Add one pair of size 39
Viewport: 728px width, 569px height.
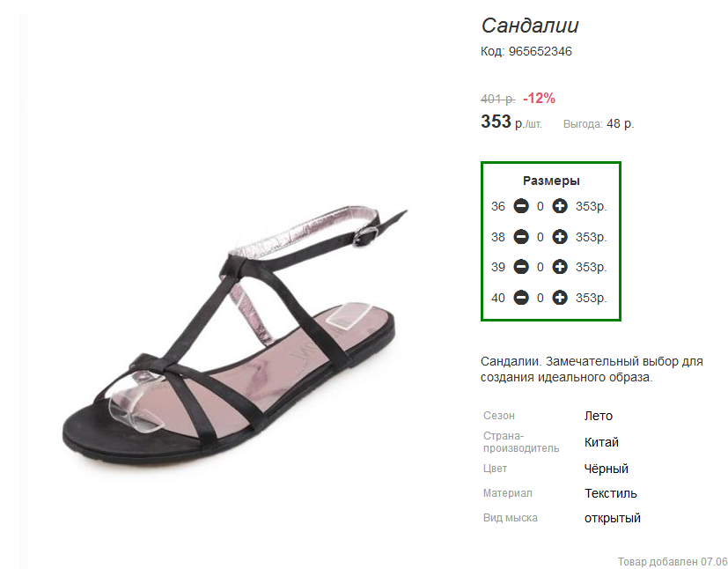pos(560,267)
